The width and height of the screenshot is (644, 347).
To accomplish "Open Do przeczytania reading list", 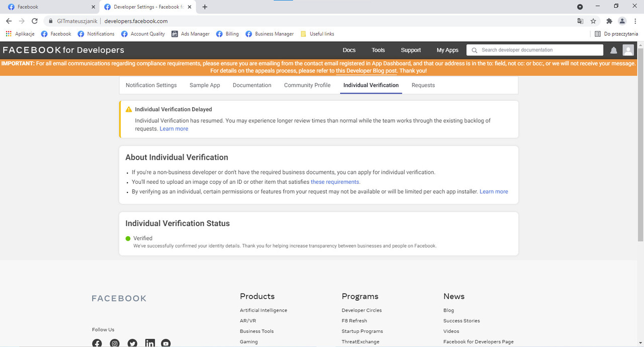I will coord(616,34).
